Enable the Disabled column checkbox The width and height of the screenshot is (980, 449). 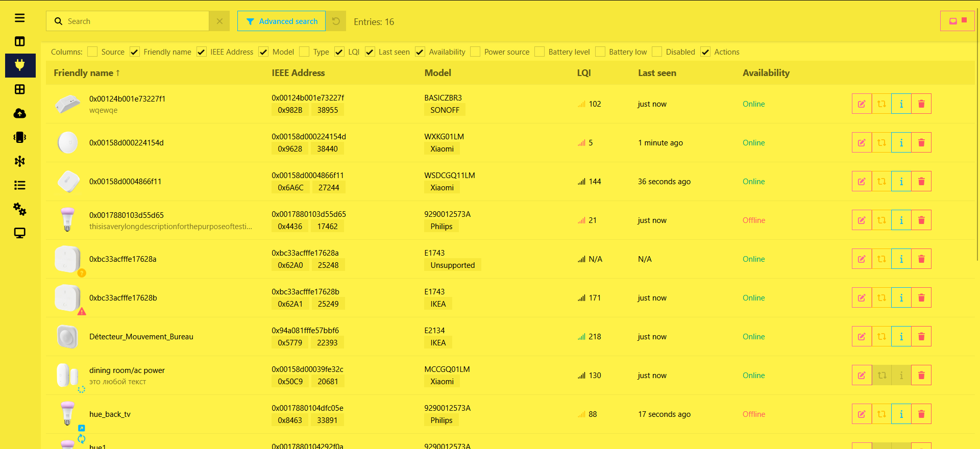coord(657,52)
